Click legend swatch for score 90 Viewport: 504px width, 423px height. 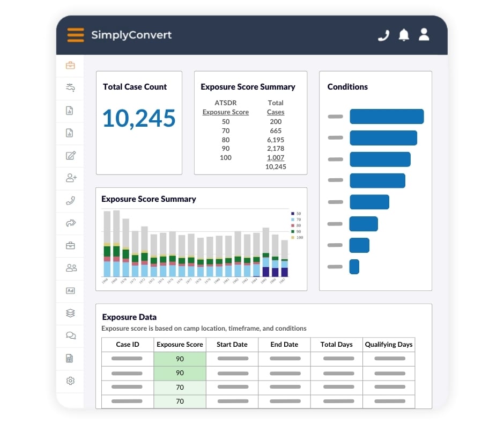click(x=293, y=231)
